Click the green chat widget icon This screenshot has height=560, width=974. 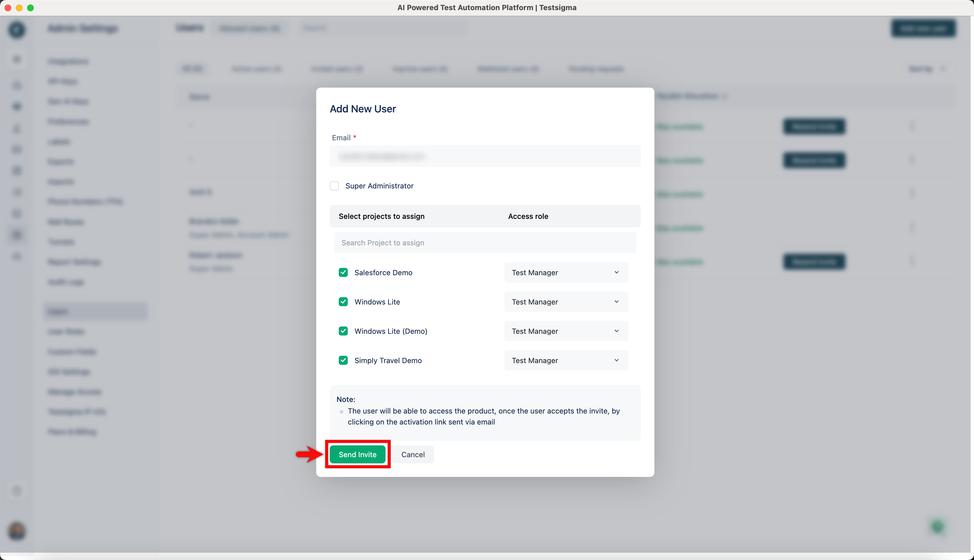point(937,526)
